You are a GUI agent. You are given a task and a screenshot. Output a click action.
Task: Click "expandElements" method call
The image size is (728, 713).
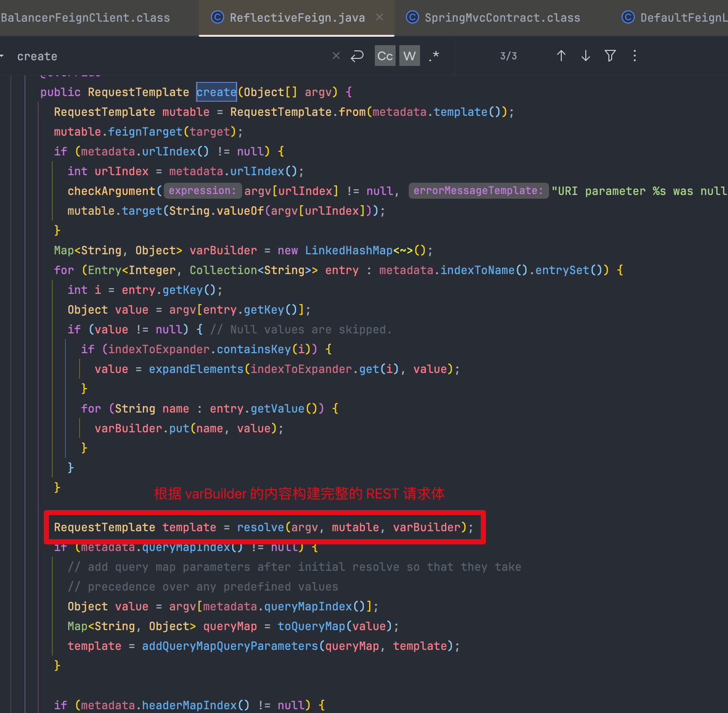point(196,369)
